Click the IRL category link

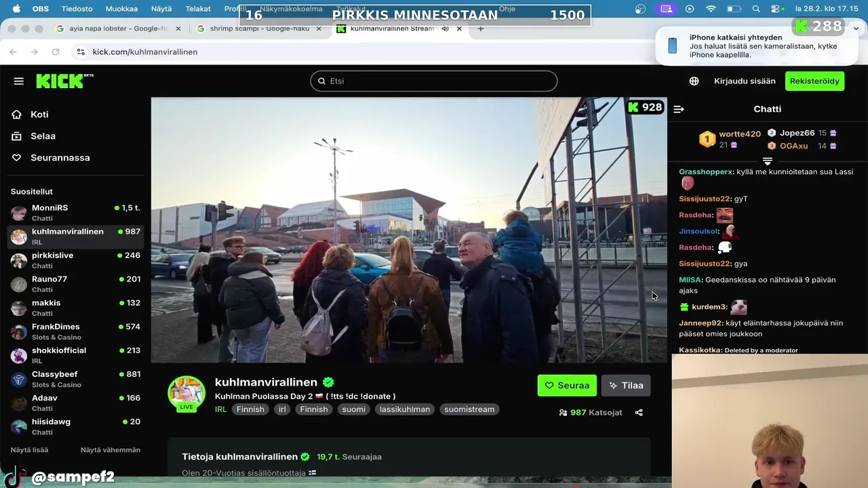[220, 409]
